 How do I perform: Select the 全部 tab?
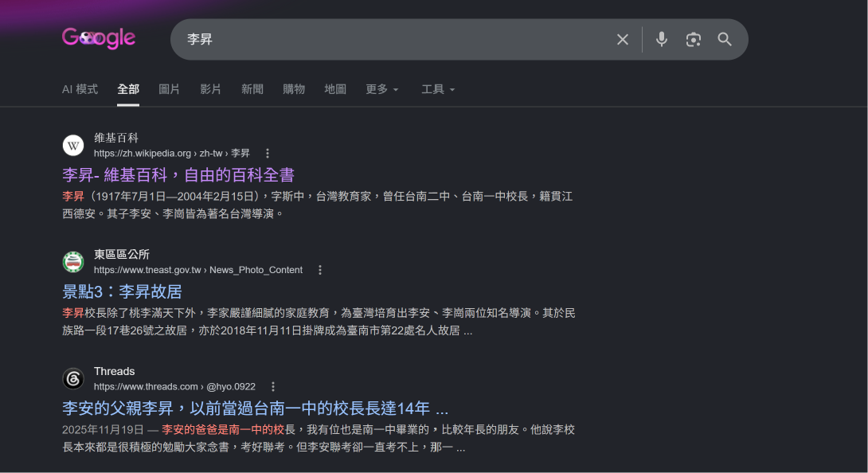(x=128, y=89)
